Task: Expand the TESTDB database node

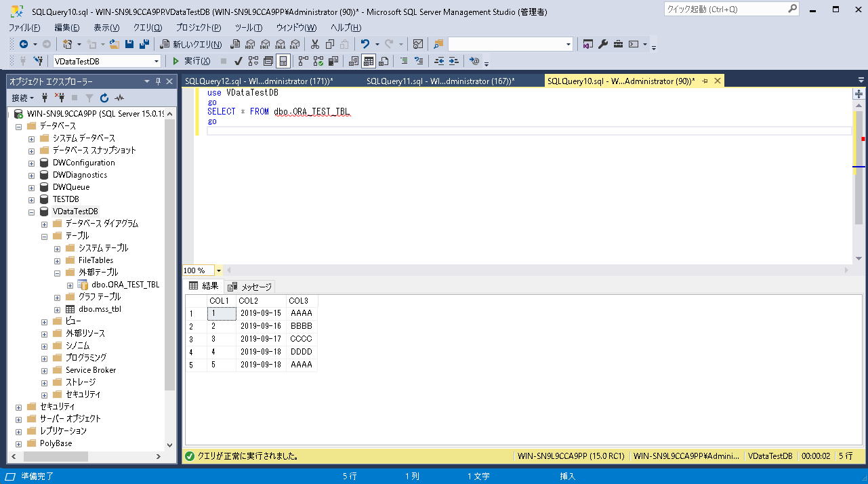Action: [x=32, y=199]
